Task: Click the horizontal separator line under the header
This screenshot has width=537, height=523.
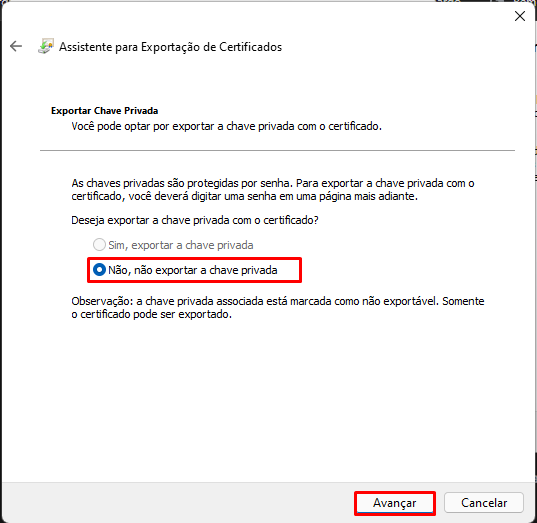Action: coord(277,150)
